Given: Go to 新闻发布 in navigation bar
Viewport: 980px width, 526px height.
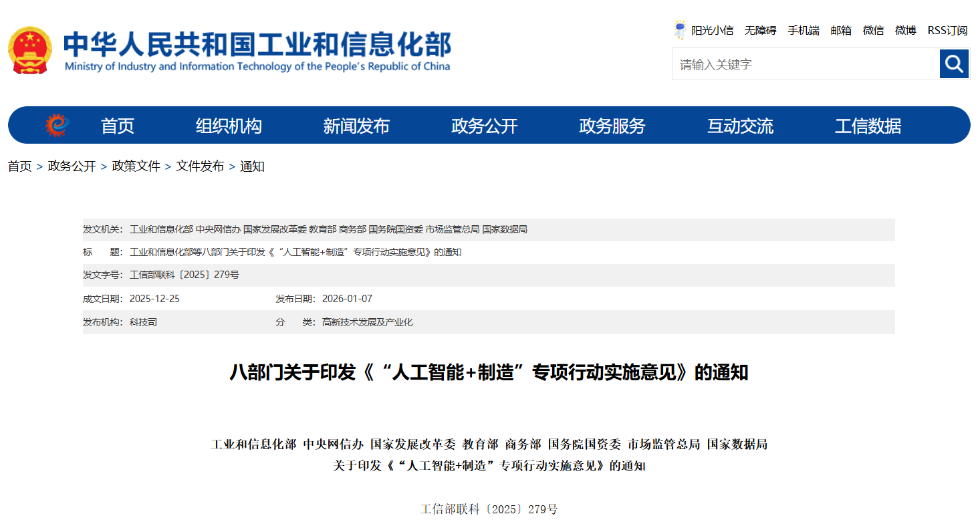Looking at the screenshot, I should tap(356, 126).
